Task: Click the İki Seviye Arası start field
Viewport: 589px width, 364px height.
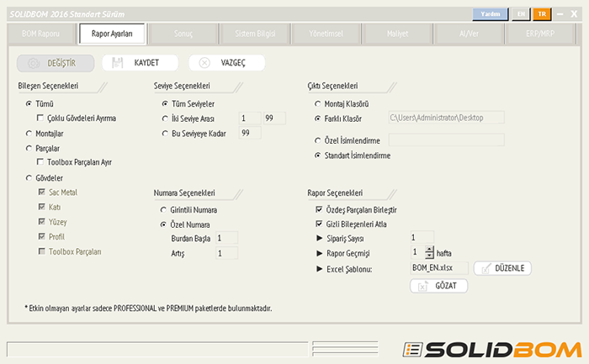Action: (x=250, y=119)
